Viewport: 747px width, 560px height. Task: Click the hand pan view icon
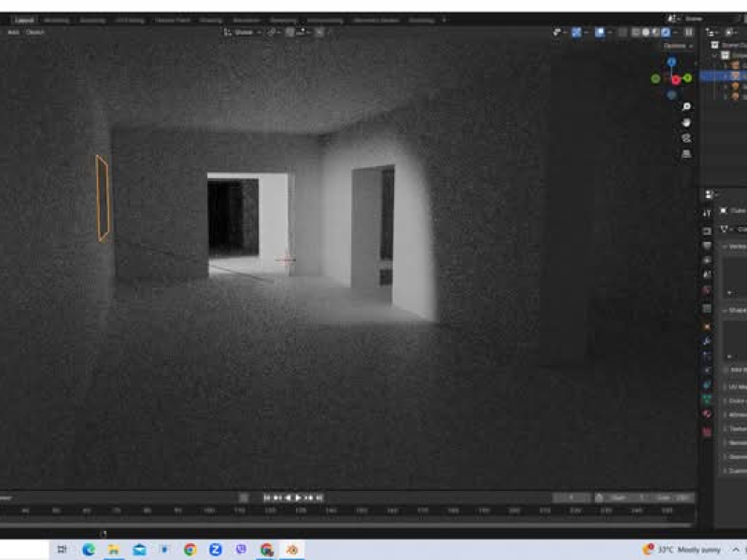(x=686, y=122)
